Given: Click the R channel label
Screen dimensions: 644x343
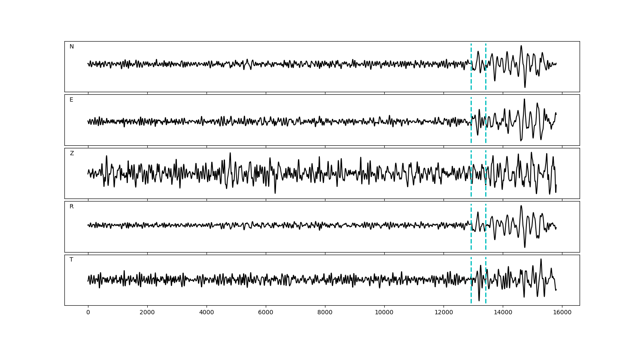Looking at the screenshot, I should click(72, 207).
